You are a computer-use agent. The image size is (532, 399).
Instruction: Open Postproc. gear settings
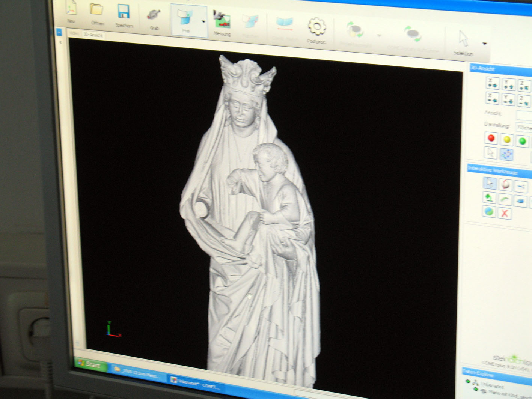tap(316, 29)
